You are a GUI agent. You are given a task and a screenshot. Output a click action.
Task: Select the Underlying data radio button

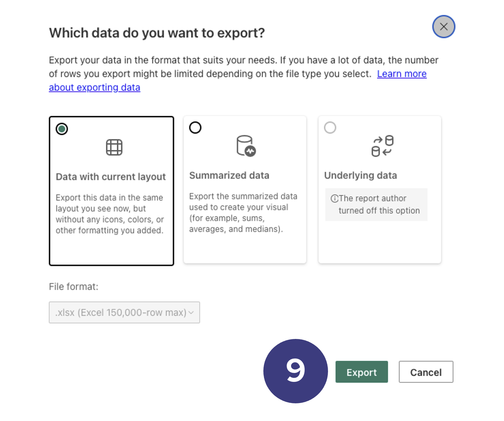click(330, 127)
